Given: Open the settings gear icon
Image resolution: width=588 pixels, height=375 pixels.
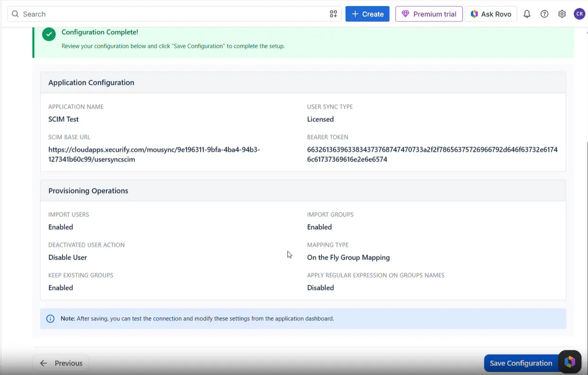Looking at the screenshot, I should click(562, 14).
